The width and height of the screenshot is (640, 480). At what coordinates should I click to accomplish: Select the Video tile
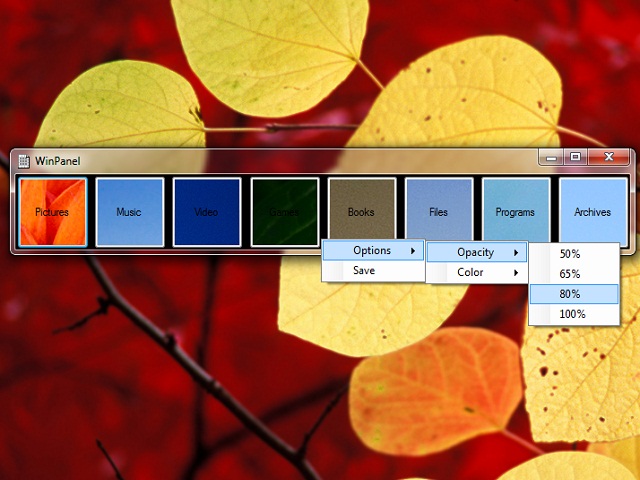(x=207, y=212)
